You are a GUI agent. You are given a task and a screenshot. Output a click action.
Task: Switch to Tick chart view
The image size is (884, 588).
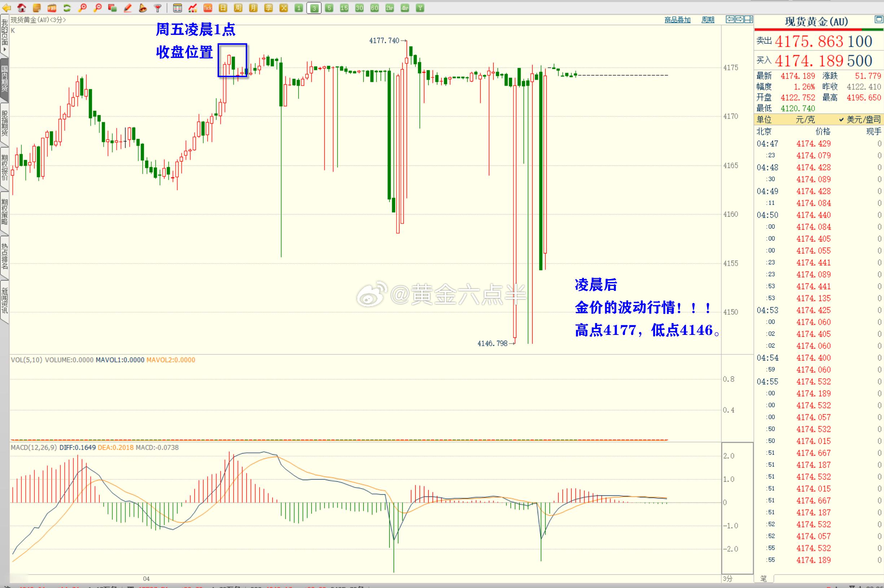pyautogui.click(x=208, y=8)
